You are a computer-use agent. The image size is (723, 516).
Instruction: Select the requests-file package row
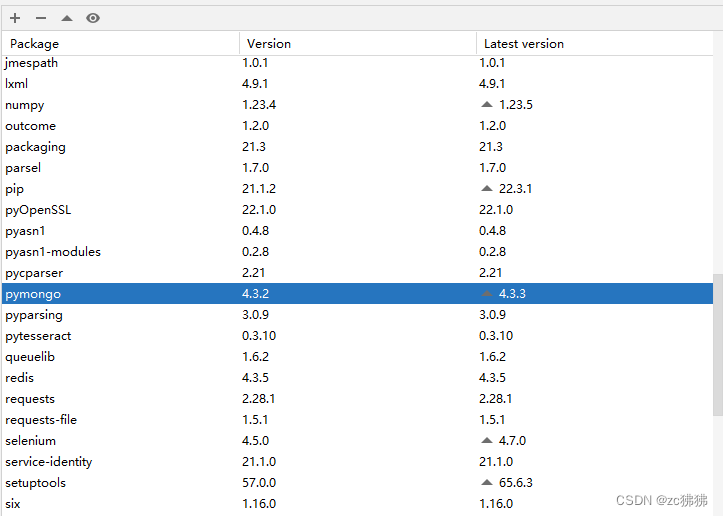(357, 420)
